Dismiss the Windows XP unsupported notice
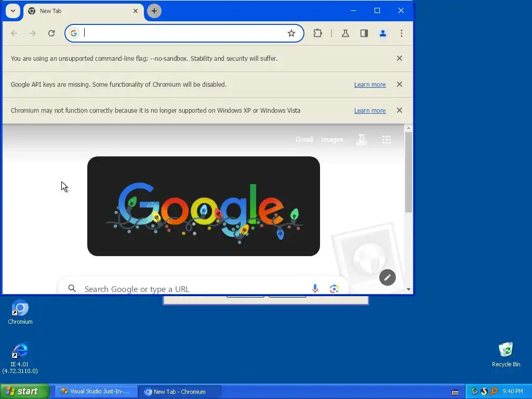Screen dimensions: 532x399 (400, 110)
